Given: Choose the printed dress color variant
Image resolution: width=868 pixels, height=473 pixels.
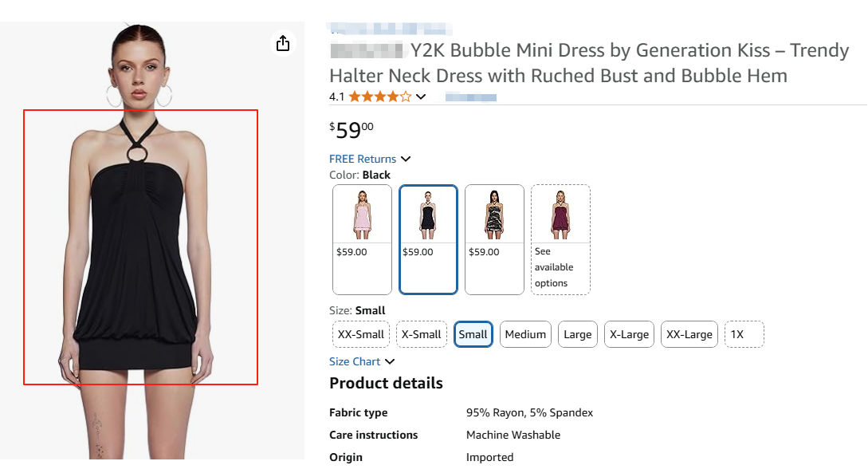Looking at the screenshot, I should [x=494, y=238].
